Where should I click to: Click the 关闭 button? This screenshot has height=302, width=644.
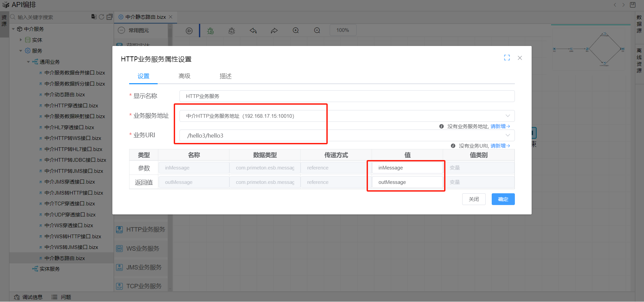474,199
